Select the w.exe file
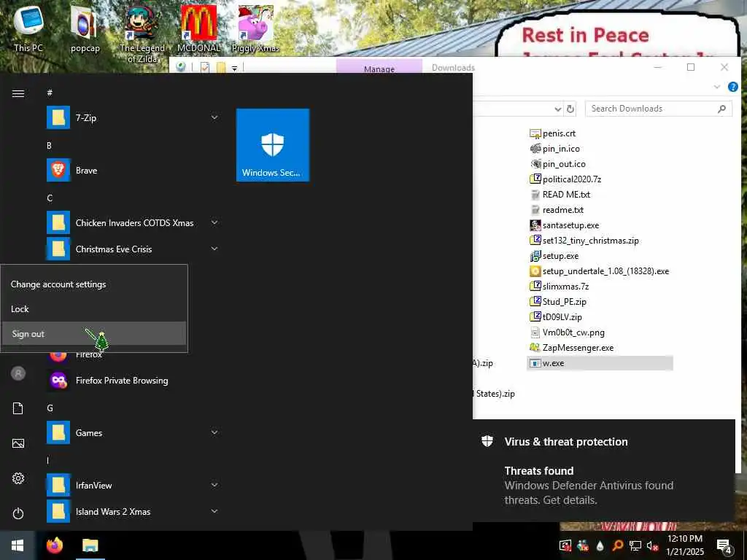This screenshot has height=560, width=747. [600, 363]
